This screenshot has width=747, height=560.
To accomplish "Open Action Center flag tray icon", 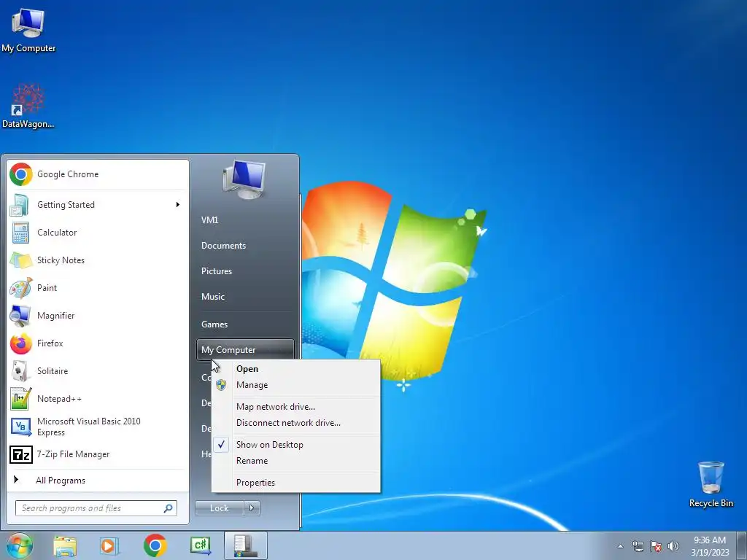I will tap(656, 546).
